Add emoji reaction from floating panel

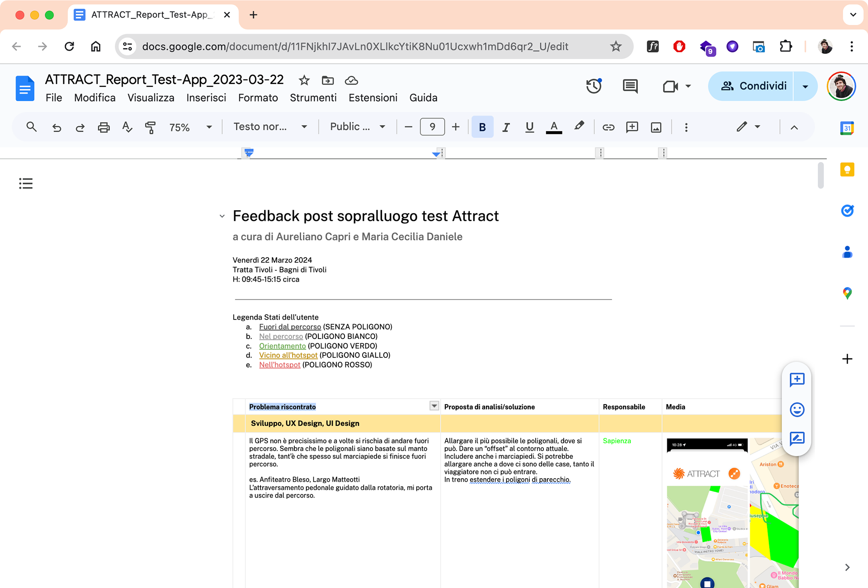point(797,409)
